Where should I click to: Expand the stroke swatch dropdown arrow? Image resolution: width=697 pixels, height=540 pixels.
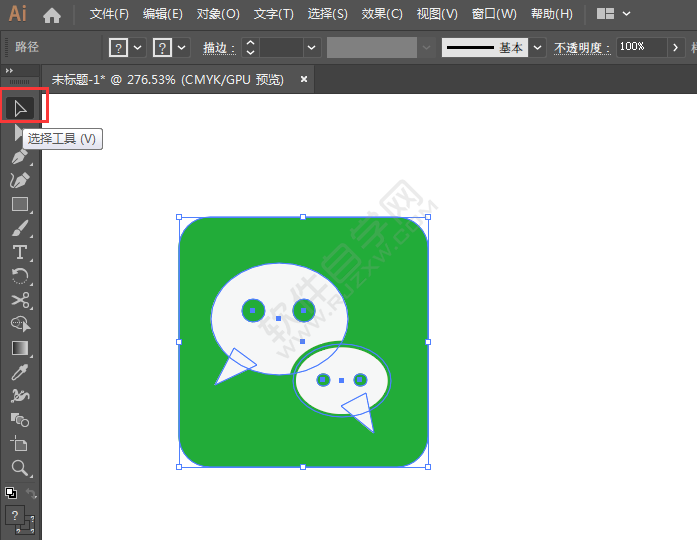tap(182, 47)
